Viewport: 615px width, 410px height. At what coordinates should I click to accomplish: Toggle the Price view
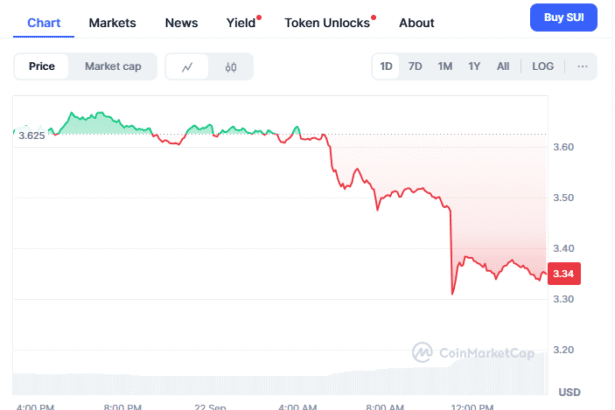click(x=42, y=67)
